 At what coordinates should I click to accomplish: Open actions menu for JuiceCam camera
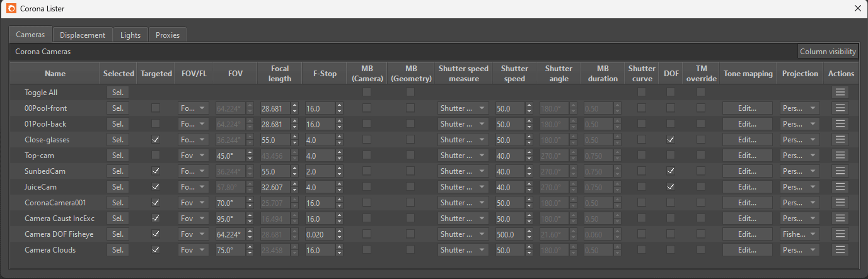click(840, 187)
